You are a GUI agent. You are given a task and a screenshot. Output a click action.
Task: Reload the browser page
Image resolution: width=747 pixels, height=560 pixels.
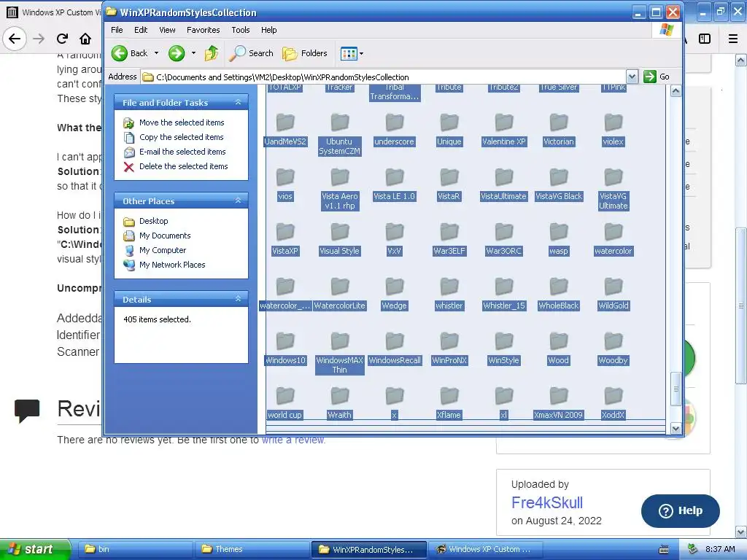pos(62,39)
